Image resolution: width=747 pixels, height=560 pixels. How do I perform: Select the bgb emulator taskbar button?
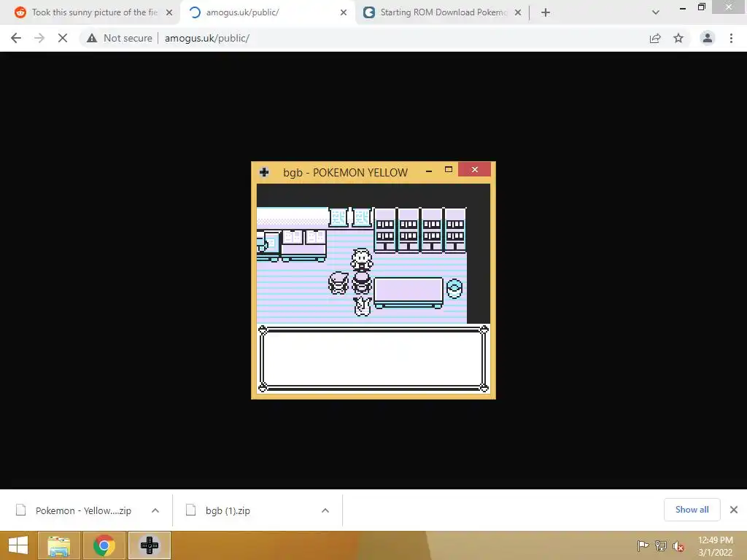pos(150,545)
